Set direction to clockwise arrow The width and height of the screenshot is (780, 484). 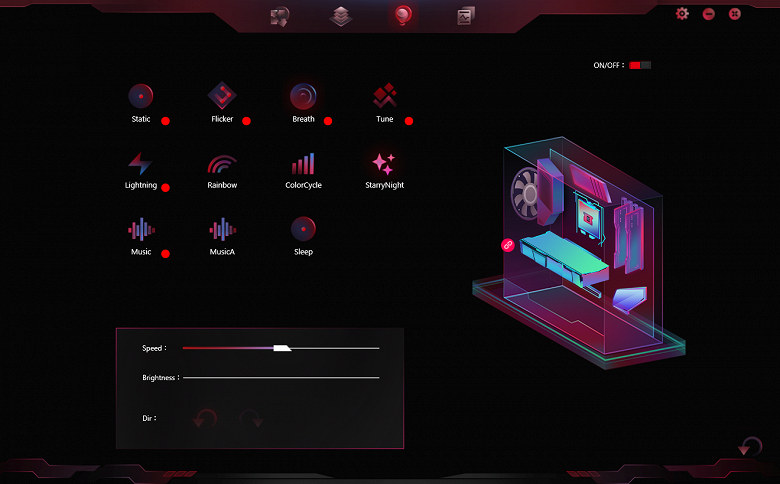(251, 418)
